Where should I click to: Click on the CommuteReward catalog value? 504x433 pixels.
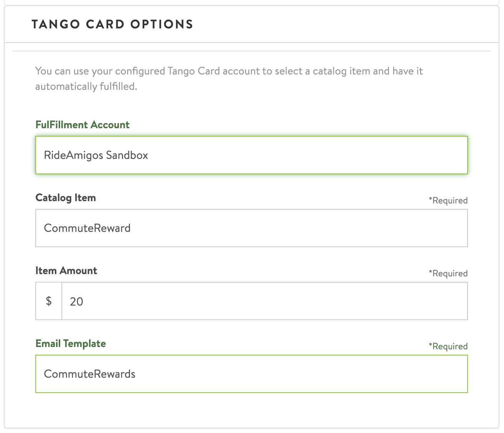87,228
